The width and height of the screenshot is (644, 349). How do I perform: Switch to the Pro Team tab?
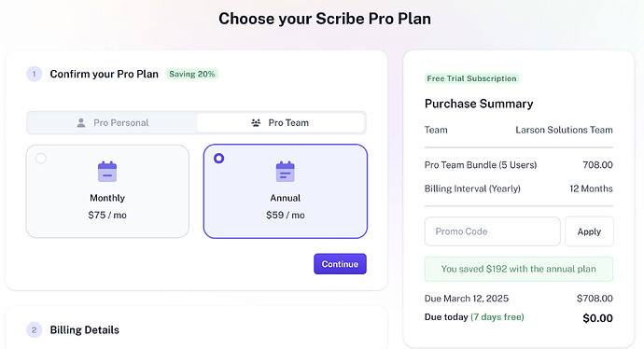point(281,123)
